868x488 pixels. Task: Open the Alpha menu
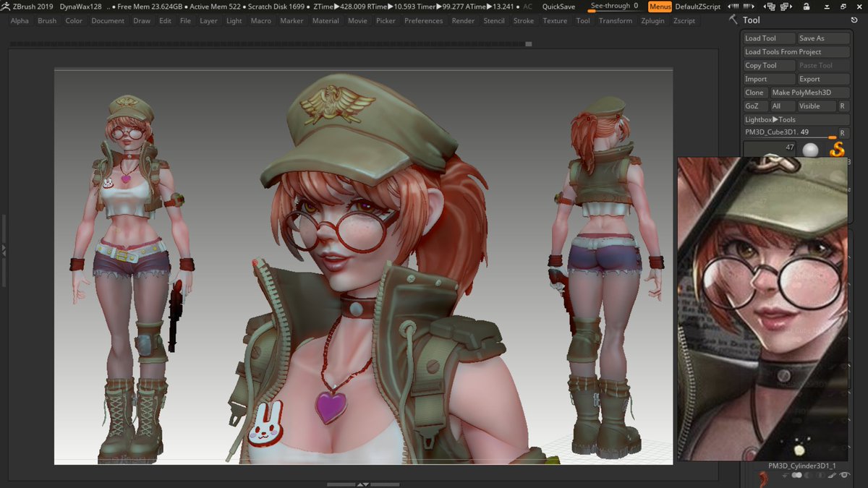coord(20,21)
